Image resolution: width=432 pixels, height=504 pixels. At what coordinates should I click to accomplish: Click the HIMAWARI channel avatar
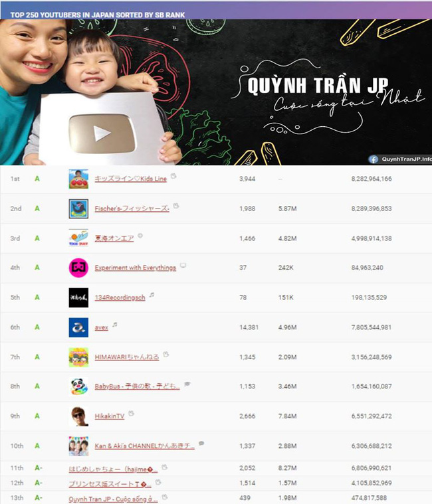(78, 357)
